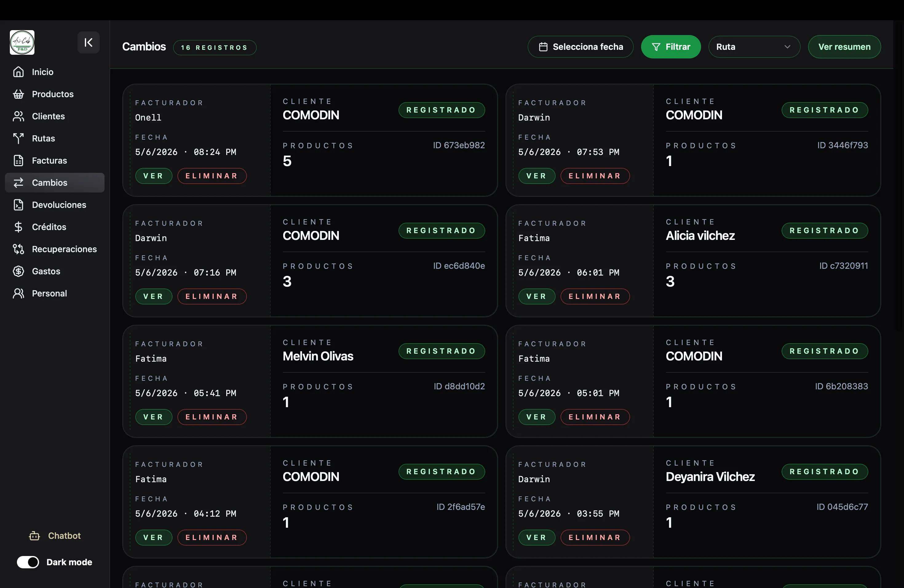The width and height of the screenshot is (904, 588).
Task: Navigate to Clientes
Action: (x=55, y=116)
